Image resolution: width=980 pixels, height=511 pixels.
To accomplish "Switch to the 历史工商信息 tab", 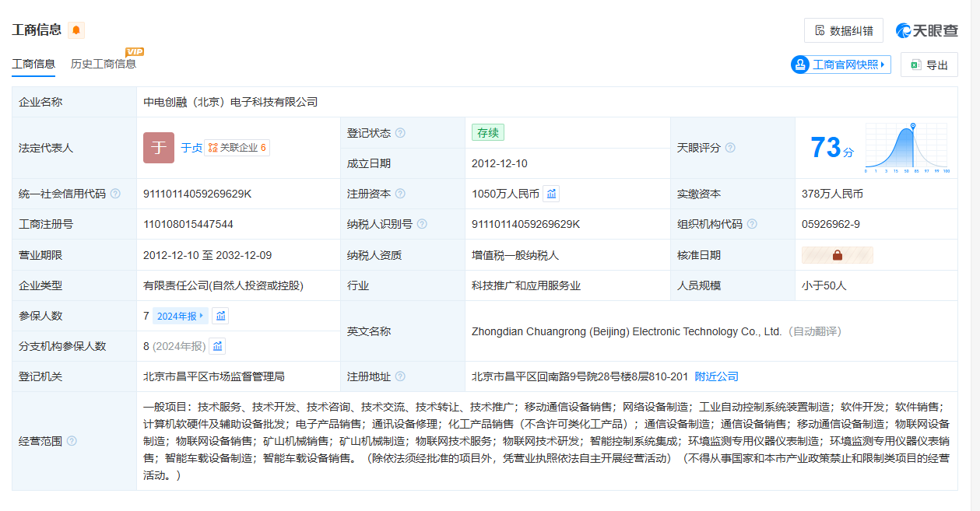I will click(103, 64).
